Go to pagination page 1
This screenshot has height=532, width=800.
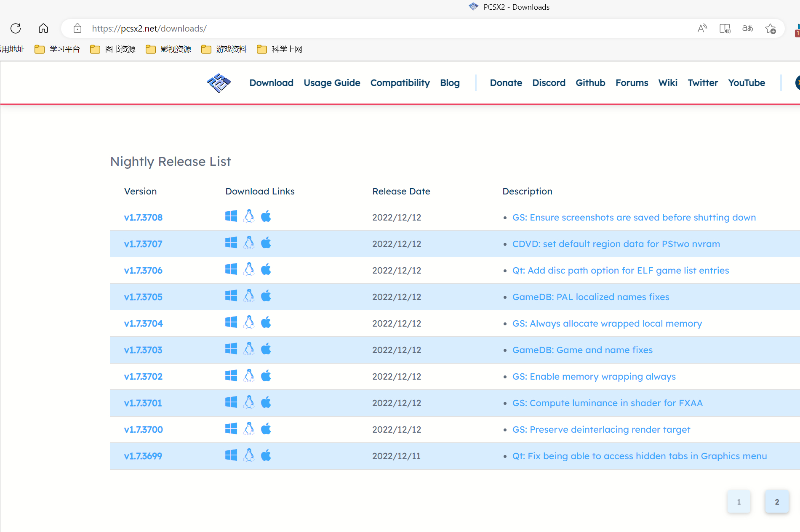pyautogui.click(x=739, y=502)
